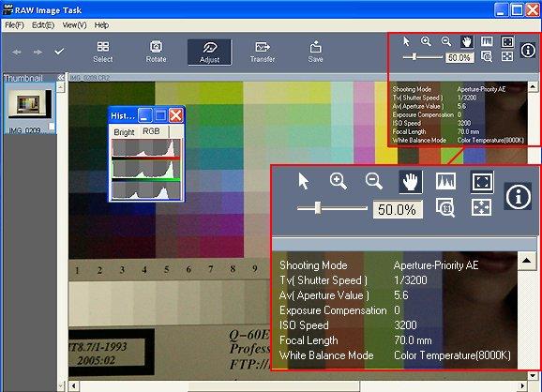542x392 pixels.
Task: Go to previous image with left arrow
Action: click(16, 53)
